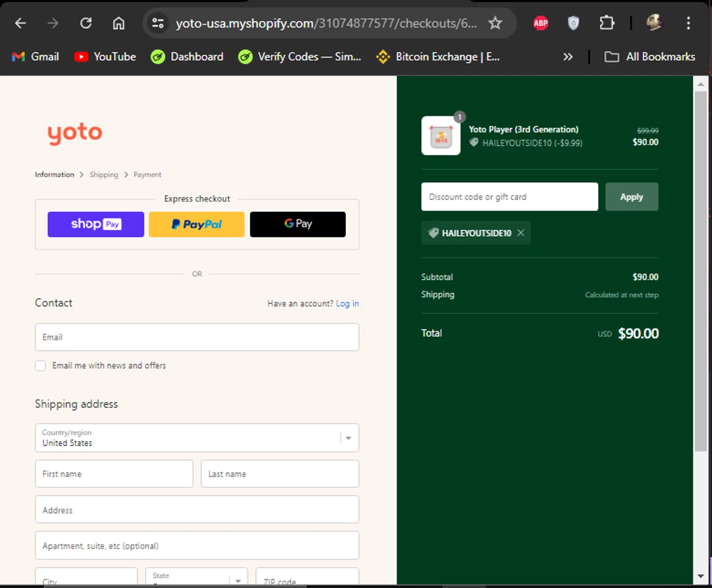Click the crossed-out $99.99 price
The height and width of the screenshot is (588, 712).
[x=648, y=131]
